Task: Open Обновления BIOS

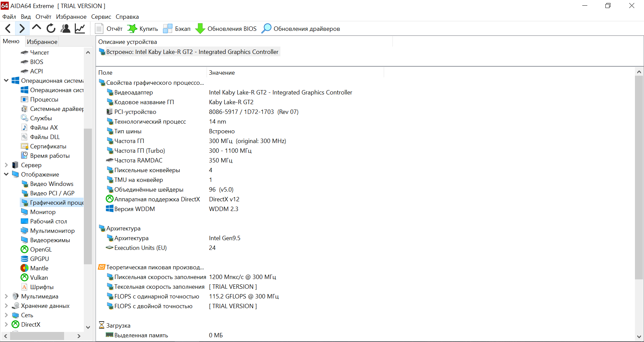Action: click(226, 29)
